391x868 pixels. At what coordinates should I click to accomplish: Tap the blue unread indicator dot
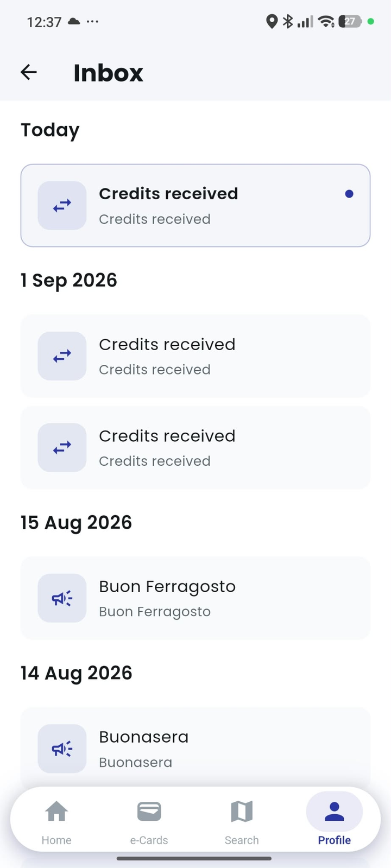click(349, 194)
